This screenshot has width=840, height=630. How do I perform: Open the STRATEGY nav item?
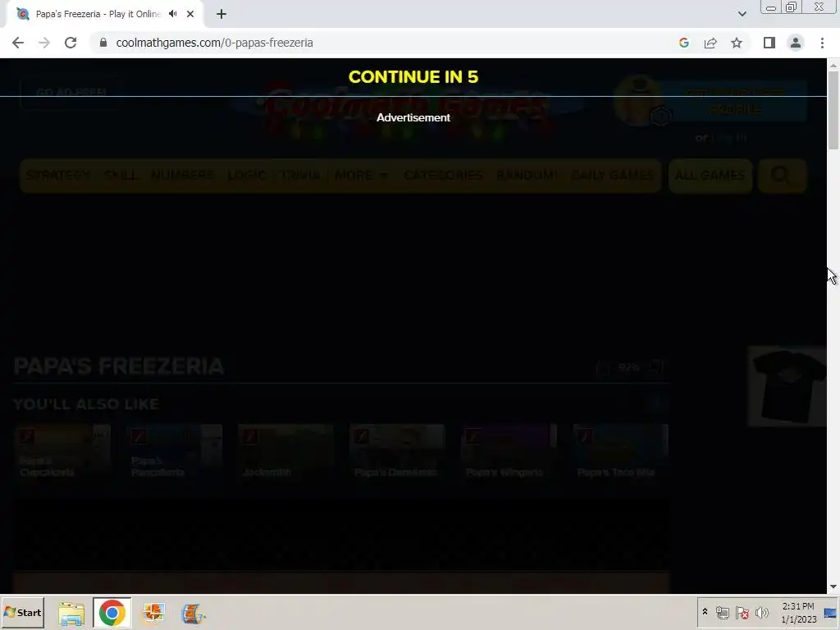(58, 176)
